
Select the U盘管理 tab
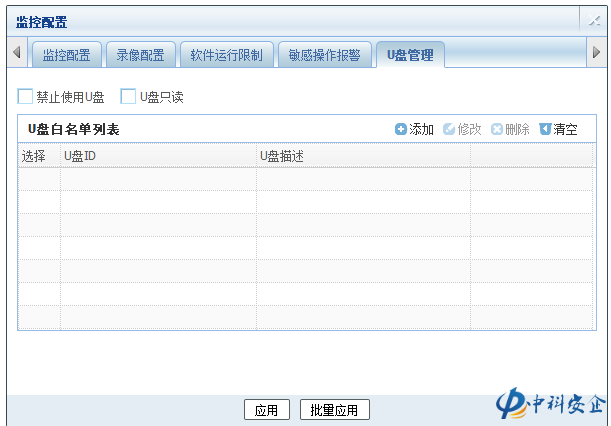(410, 55)
